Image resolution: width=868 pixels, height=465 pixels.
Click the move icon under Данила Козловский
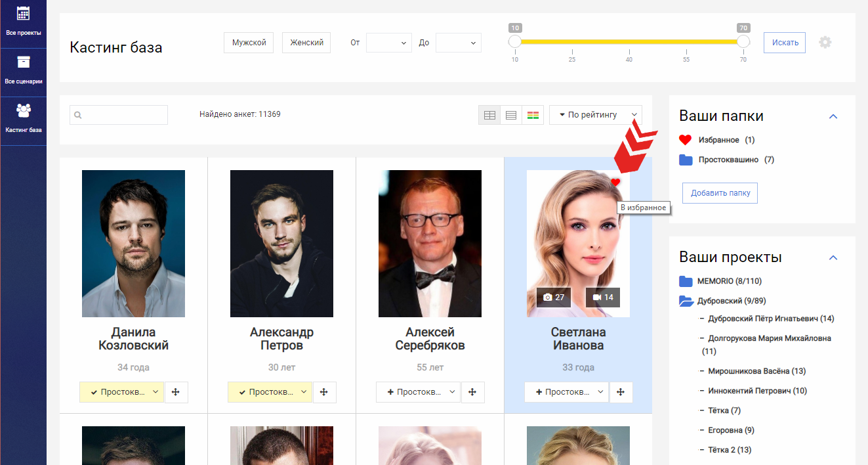click(176, 392)
